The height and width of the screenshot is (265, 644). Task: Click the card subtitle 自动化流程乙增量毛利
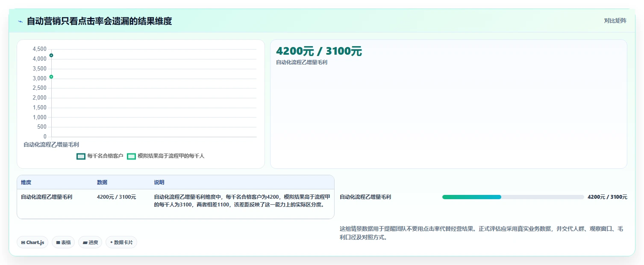(x=302, y=62)
